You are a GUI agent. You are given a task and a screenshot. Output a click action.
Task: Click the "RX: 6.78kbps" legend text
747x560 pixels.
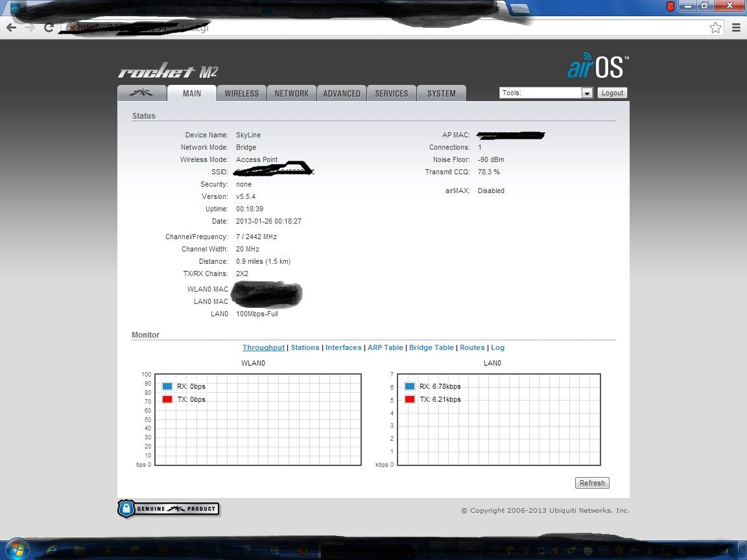click(440, 387)
